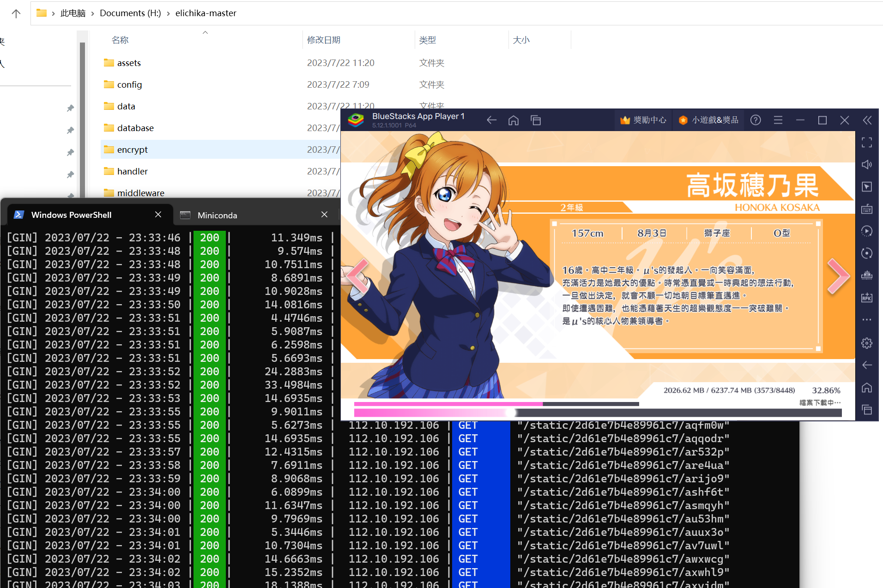The height and width of the screenshot is (588, 883).
Task: Click BlueStacks install APK icon
Action: coord(867,298)
